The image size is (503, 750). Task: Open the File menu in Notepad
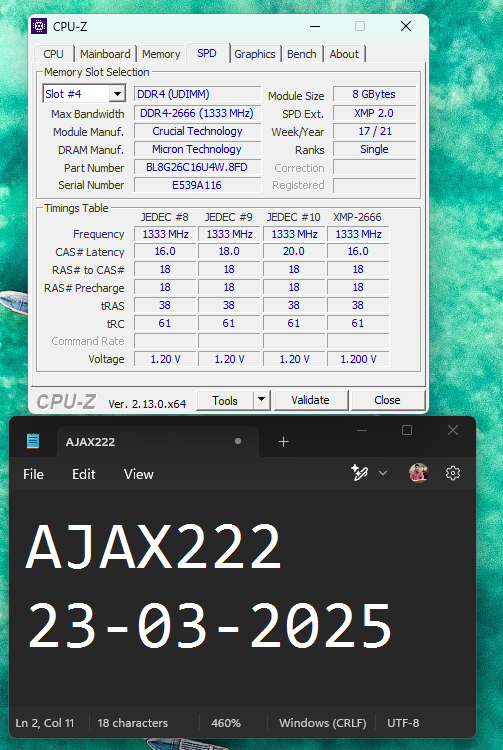click(x=33, y=474)
